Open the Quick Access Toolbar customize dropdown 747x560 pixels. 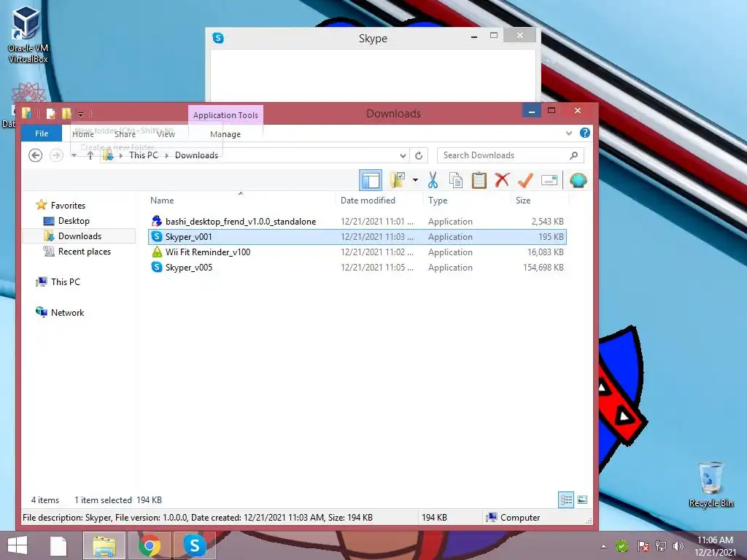(80, 114)
